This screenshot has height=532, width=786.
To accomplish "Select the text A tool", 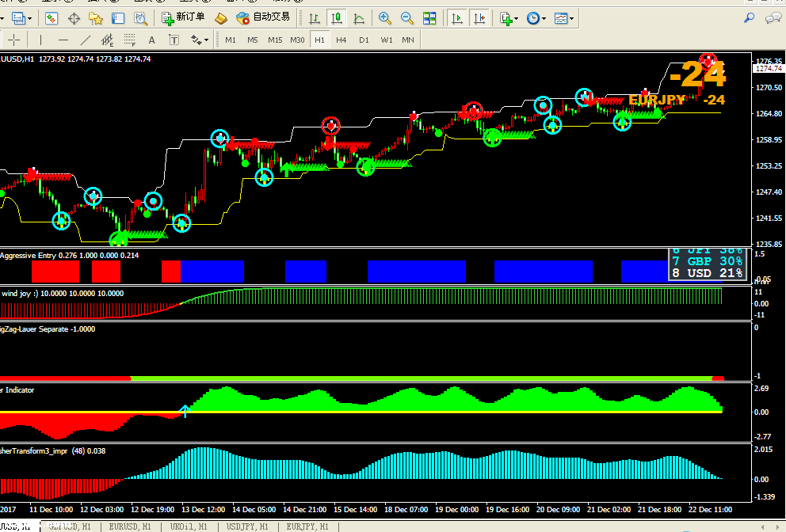I will click(x=151, y=40).
